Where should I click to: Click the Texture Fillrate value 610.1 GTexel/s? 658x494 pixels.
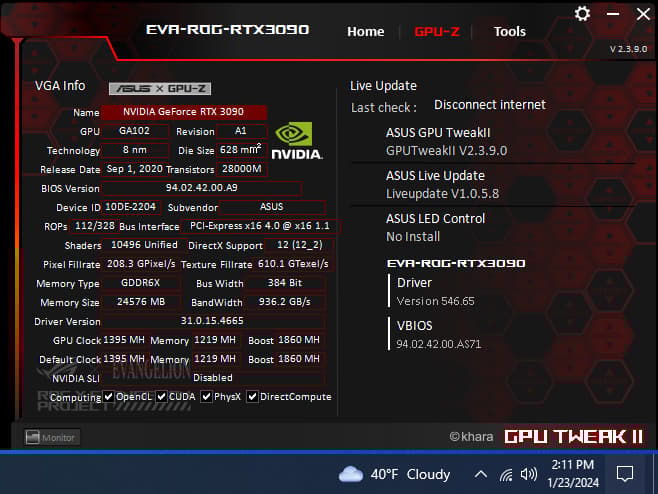click(x=293, y=264)
